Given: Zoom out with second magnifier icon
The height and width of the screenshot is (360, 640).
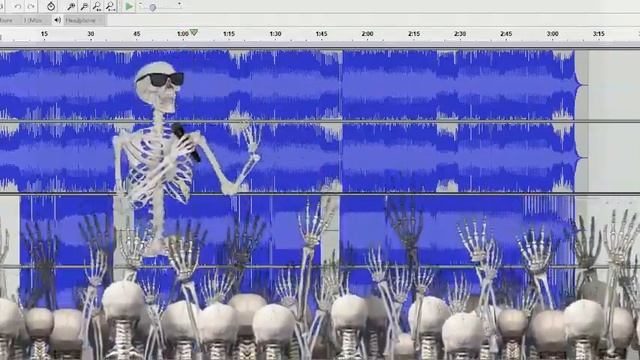Looking at the screenshot, I should point(84,6).
